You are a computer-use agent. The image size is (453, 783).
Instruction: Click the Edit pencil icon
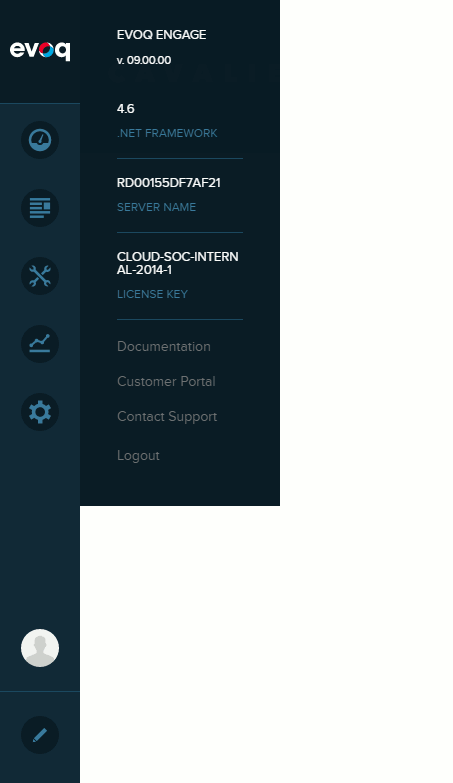pos(40,735)
